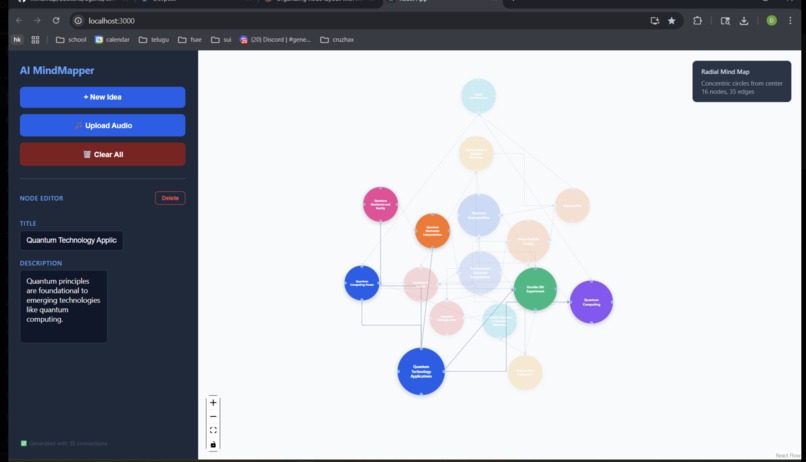Open the school bookmarks folder

71,40
